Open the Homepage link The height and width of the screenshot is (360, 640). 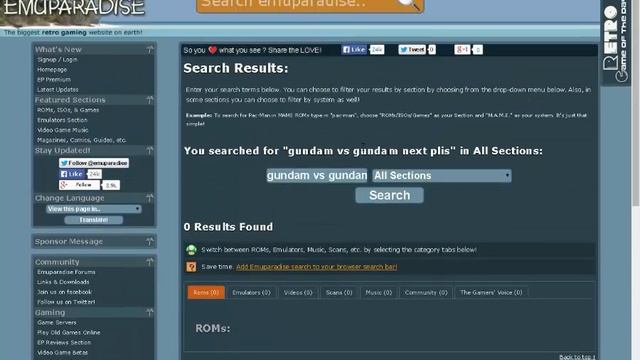[52, 69]
